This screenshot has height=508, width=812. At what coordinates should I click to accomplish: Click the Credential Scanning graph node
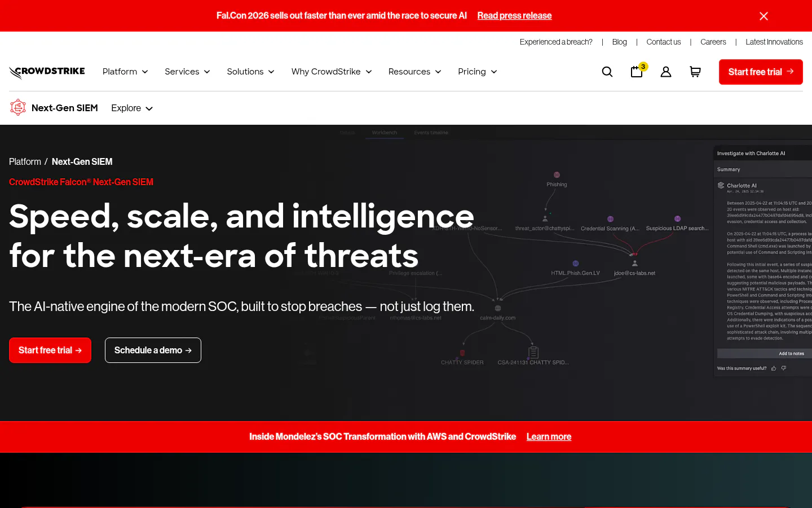click(610, 224)
